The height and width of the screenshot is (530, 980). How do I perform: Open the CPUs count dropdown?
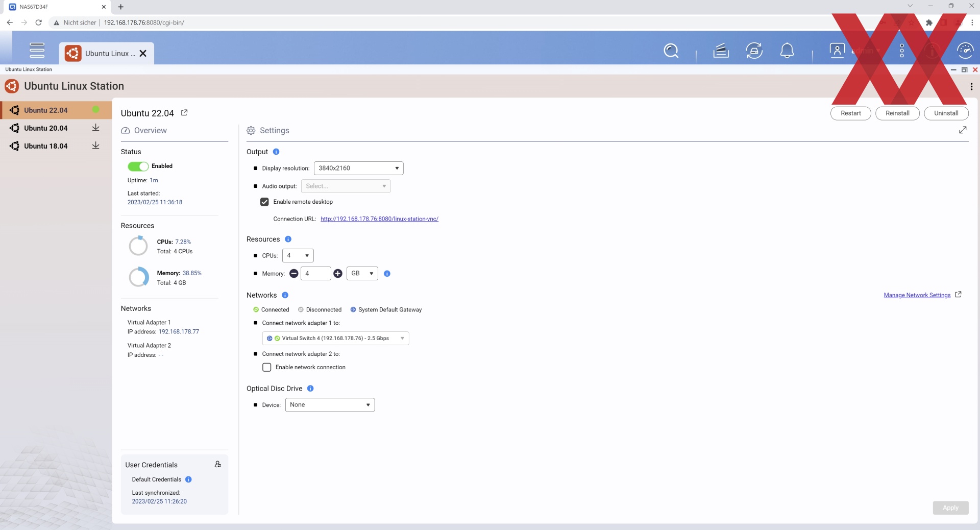click(x=298, y=255)
